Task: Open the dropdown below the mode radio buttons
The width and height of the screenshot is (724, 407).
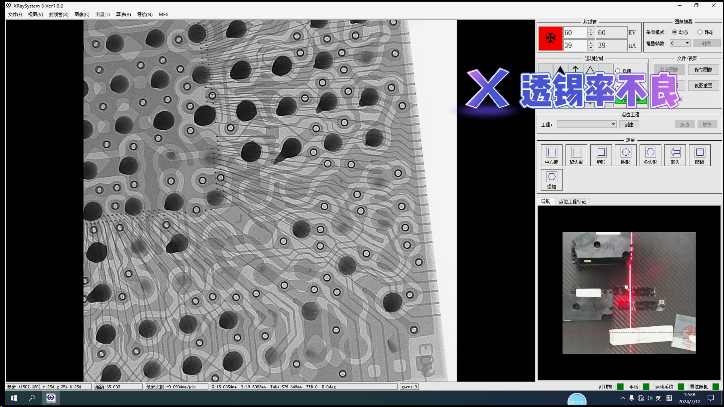Action: click(680, 43)
